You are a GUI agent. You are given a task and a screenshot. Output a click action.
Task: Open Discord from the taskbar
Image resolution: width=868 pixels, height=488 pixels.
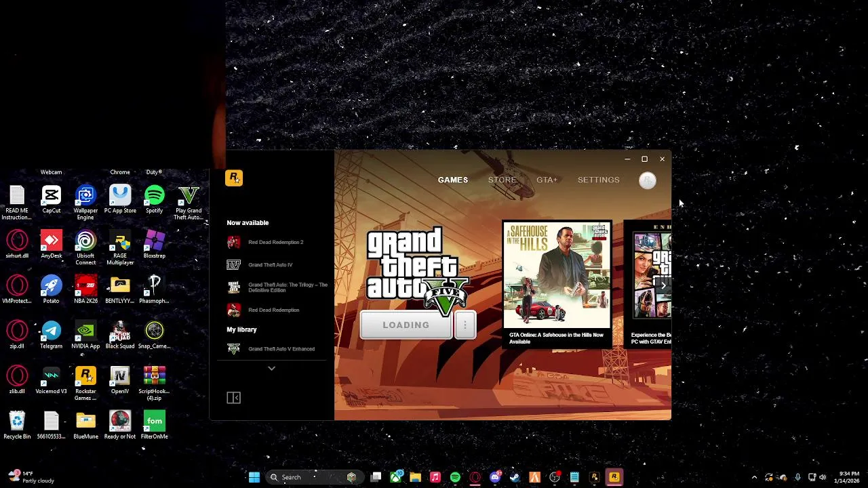click(495, 477)
